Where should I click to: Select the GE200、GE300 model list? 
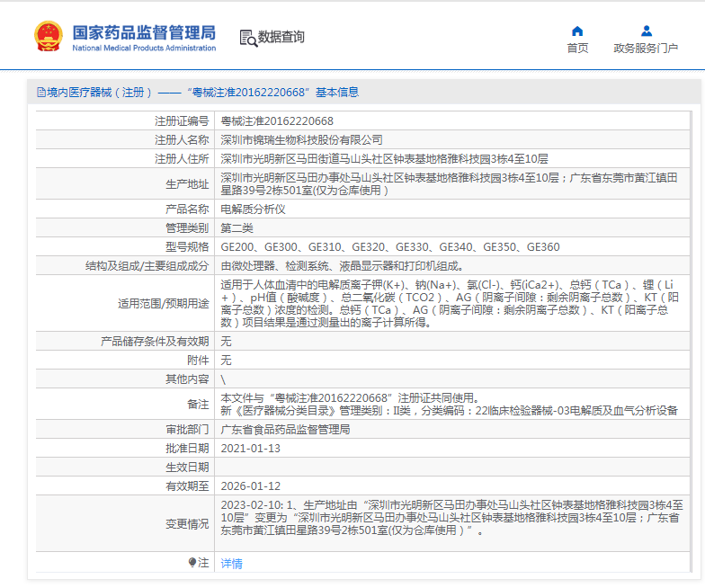(x=390, y=247)
